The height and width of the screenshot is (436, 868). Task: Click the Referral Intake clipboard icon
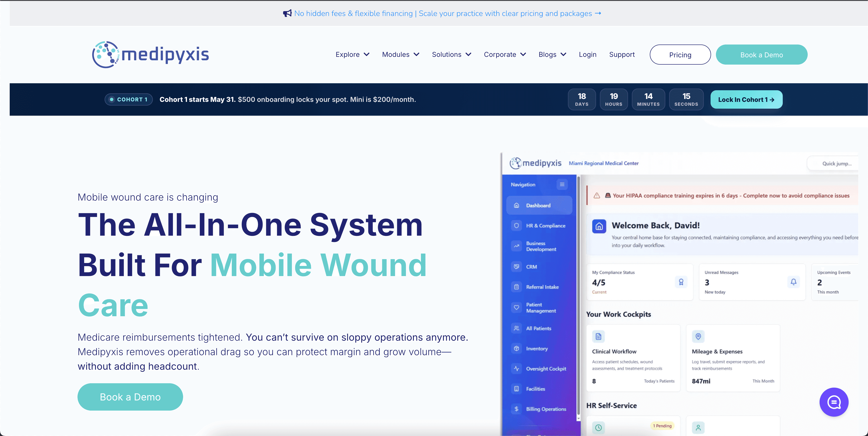click(x=516, y=287)
